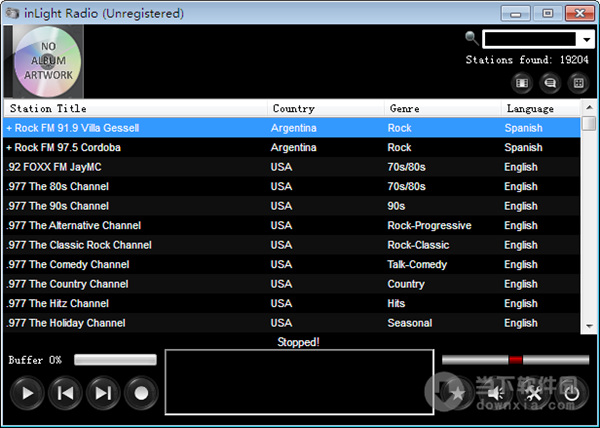
Task: Click the empty track info display panel
Action: [x=299, y=382]
